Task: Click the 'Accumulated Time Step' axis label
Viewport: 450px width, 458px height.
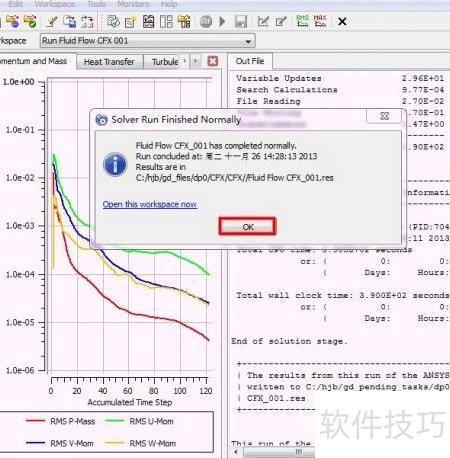Action: 130,402
